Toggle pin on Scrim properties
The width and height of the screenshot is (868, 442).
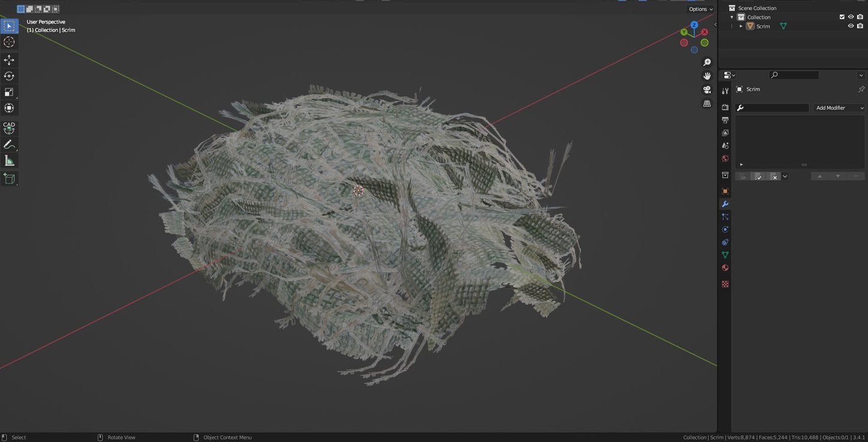861,89
